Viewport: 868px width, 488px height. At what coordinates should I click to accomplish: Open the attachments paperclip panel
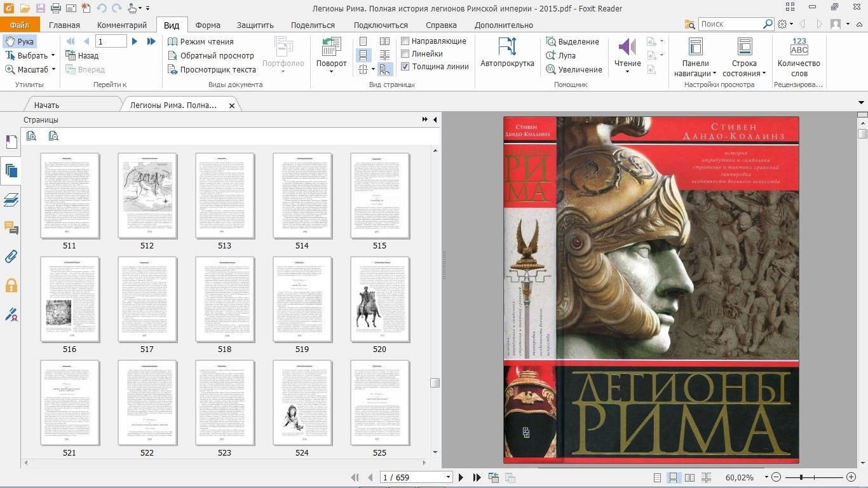point(11,257)
